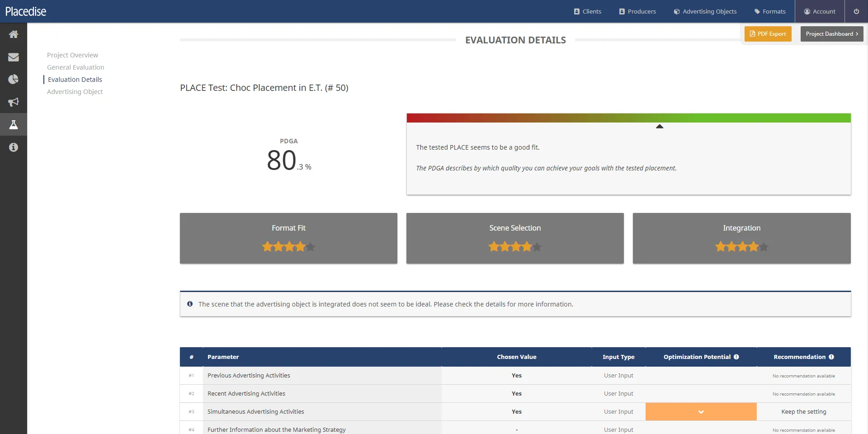
Task: Select the home icon in the sidebar
Action: coord(14,34)
